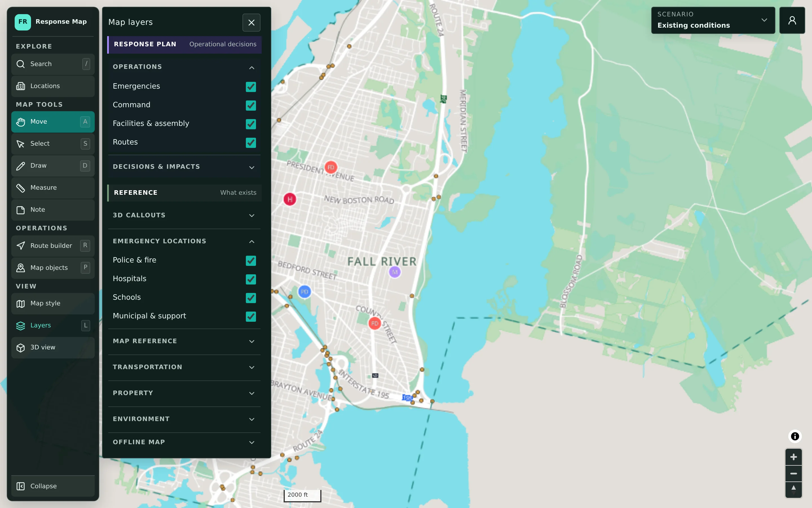The width and height of the screenshot is (812, 508).
Task: Select the Reference tab header
Action: pos(184,193)
